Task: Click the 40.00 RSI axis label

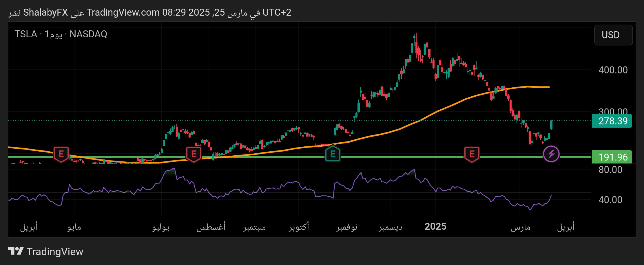Action: [610, 200]
